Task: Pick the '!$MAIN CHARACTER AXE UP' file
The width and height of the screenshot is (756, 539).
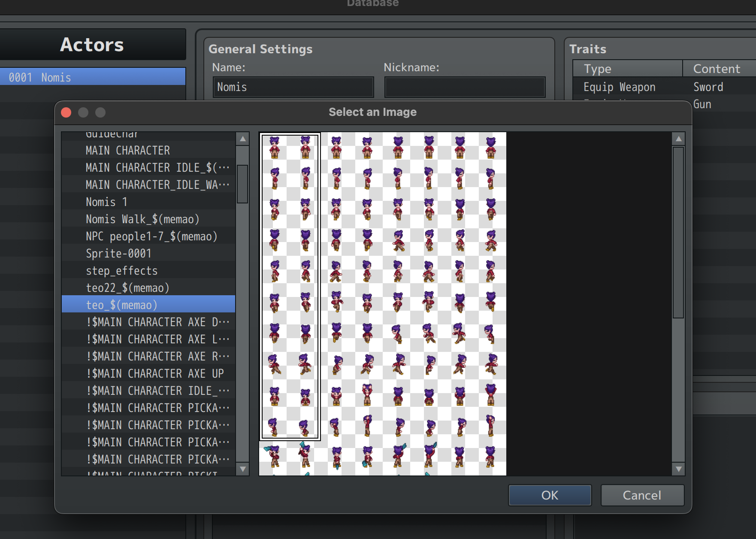Action: coord(148,373)
